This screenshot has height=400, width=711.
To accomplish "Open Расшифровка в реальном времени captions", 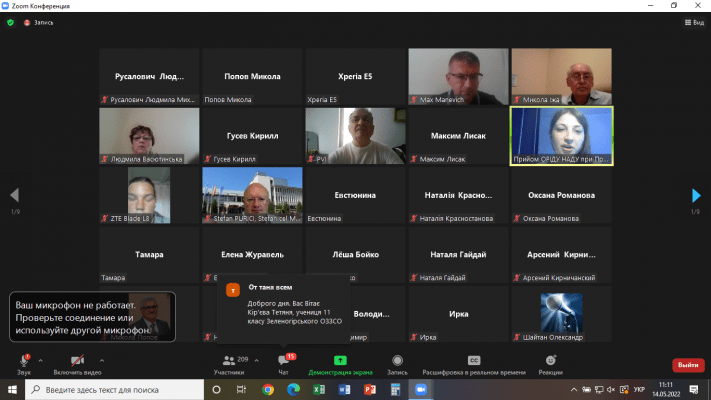I will [x=474, y=365].
